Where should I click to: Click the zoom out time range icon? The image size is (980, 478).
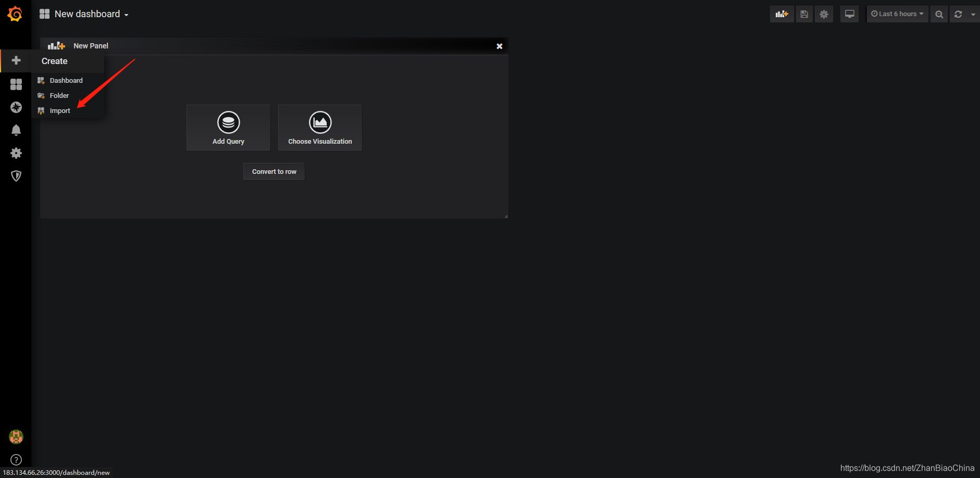939,14
